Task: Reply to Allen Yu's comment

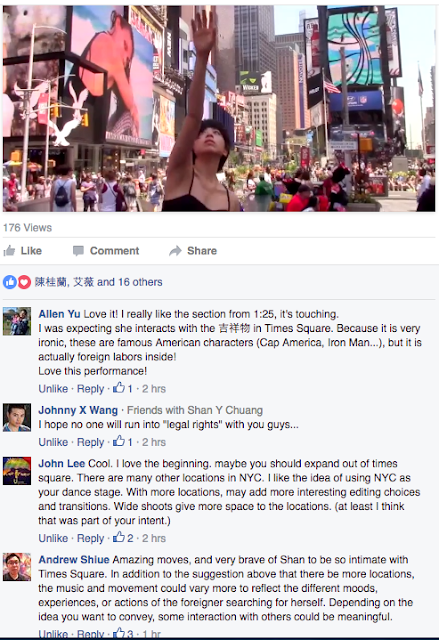Action: [91, 389]
